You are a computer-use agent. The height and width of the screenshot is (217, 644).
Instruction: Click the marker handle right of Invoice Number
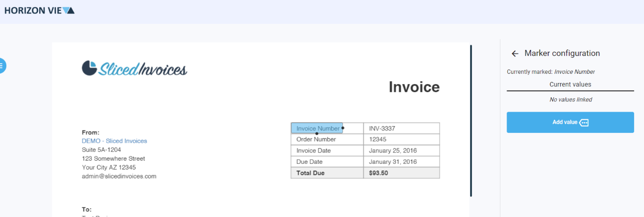point(343,128)
